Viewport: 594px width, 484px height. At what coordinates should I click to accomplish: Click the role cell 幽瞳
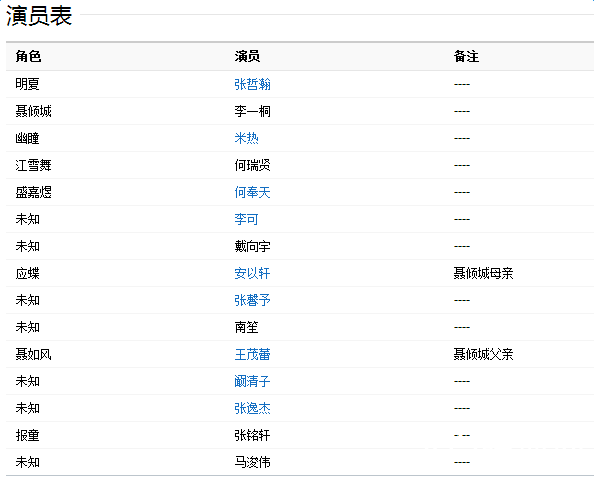[x=27, y=138]
